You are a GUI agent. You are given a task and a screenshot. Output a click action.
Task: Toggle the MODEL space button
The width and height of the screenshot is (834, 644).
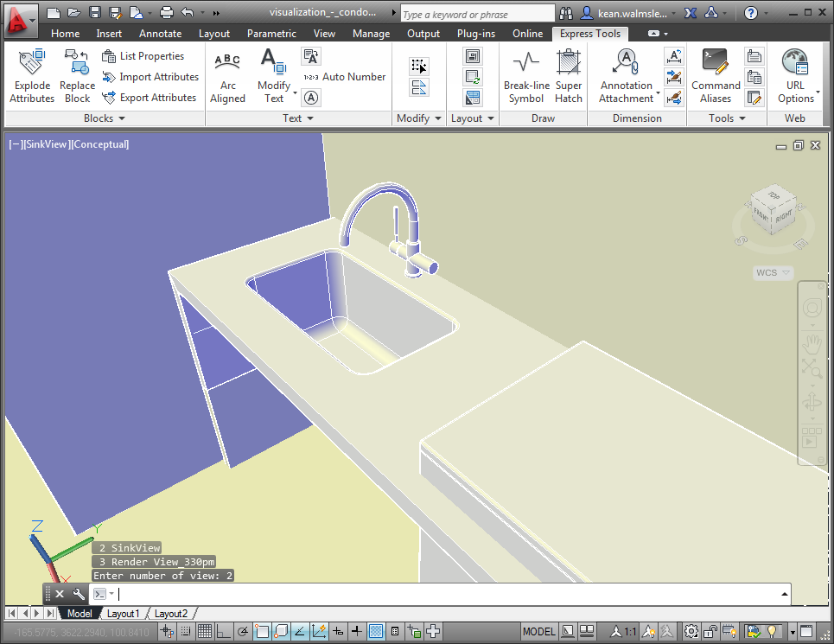538,632
